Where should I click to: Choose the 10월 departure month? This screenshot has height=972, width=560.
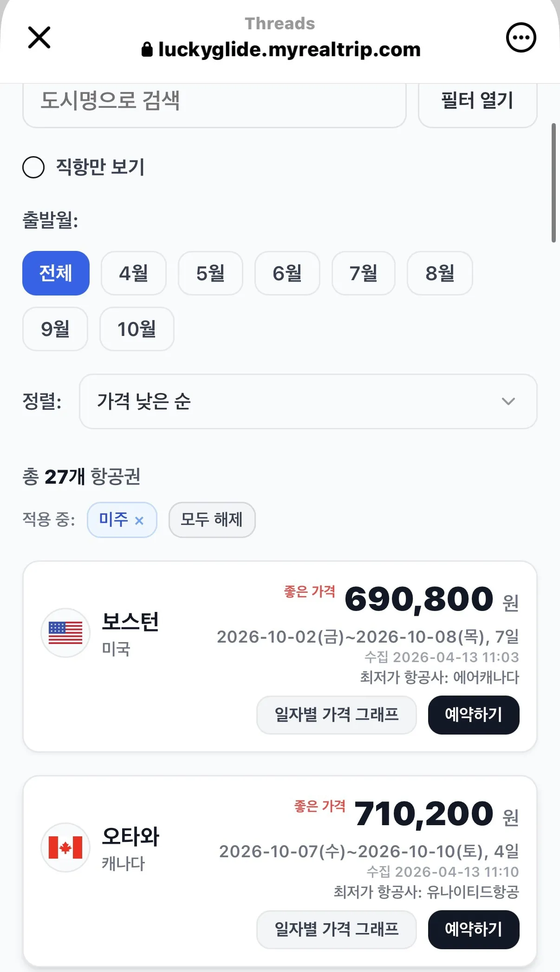coord(137,329)
